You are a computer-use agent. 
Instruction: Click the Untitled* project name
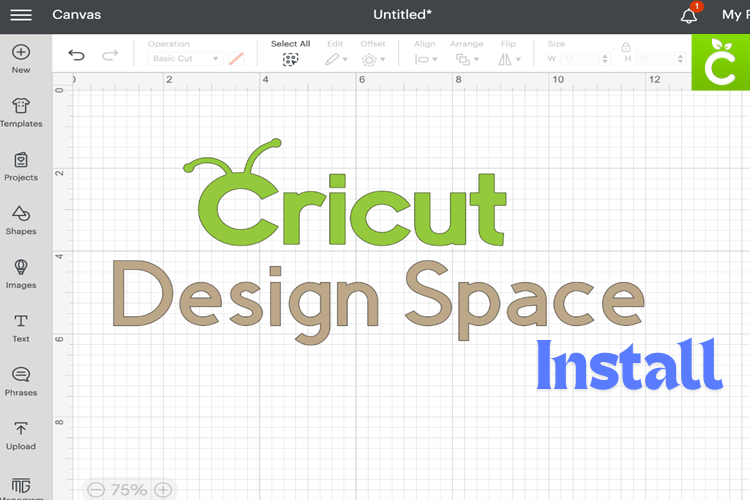tap(402, 15)
